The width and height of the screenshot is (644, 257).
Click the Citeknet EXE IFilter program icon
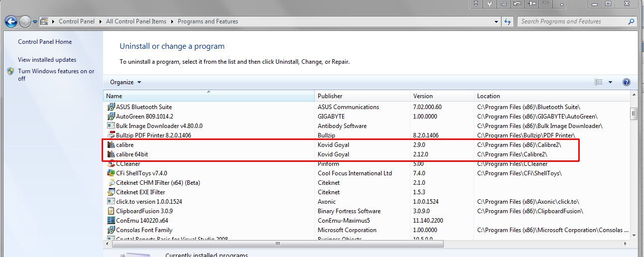tap(111, 192)
